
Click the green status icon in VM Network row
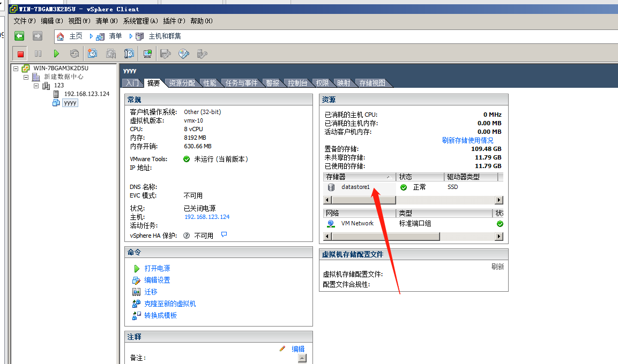(x=500, y=224)
